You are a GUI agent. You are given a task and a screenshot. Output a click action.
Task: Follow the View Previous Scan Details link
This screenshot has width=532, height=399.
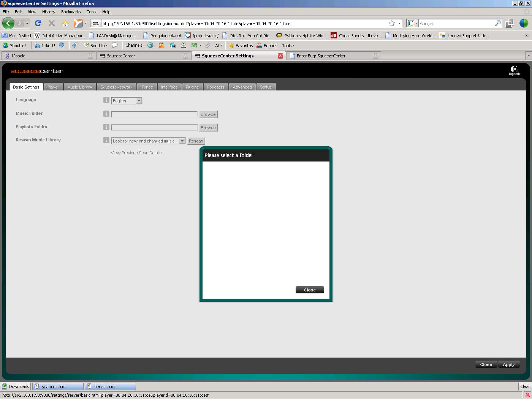(136, 153)
